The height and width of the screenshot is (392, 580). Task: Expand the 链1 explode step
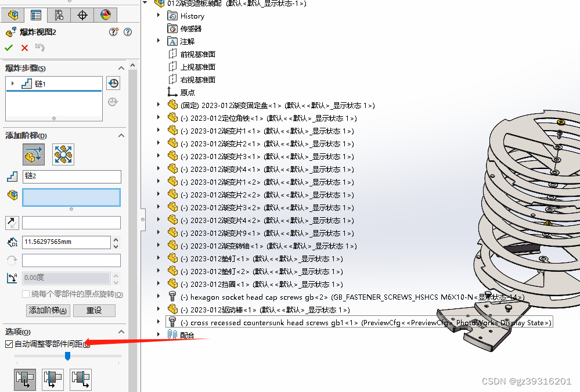pyautogui.click(x=13, y=84)
